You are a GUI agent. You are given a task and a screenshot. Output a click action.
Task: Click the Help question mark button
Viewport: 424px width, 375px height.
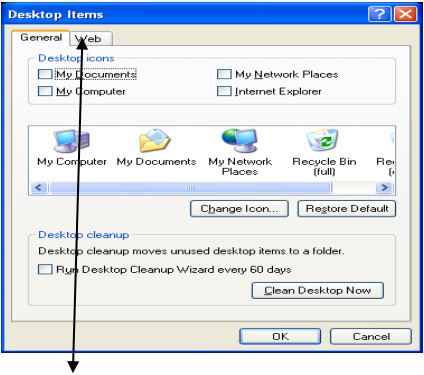[x=379, y=14]
